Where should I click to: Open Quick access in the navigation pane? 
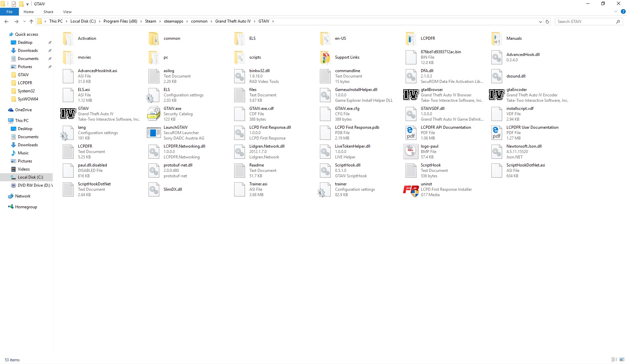[x=27, y=34]
